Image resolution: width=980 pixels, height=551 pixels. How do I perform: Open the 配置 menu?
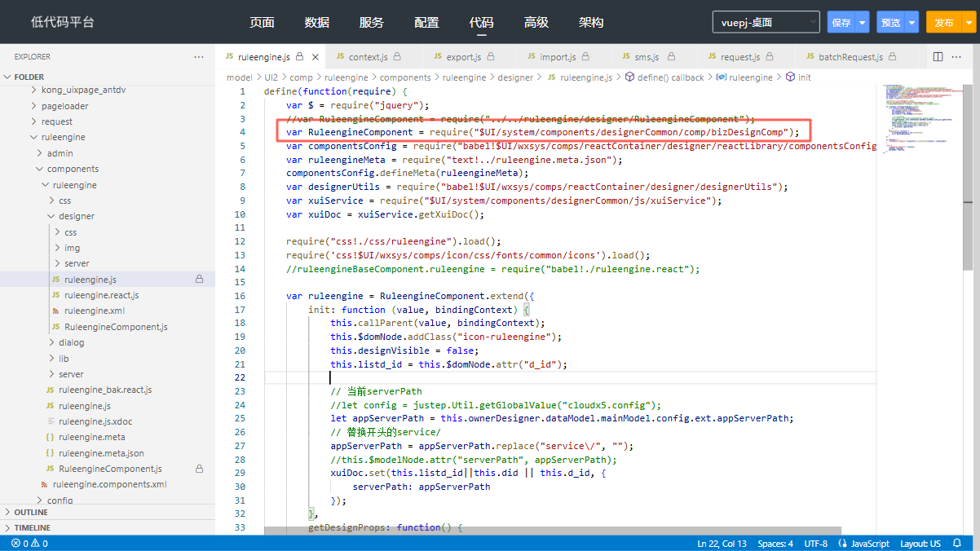[426, 23]
